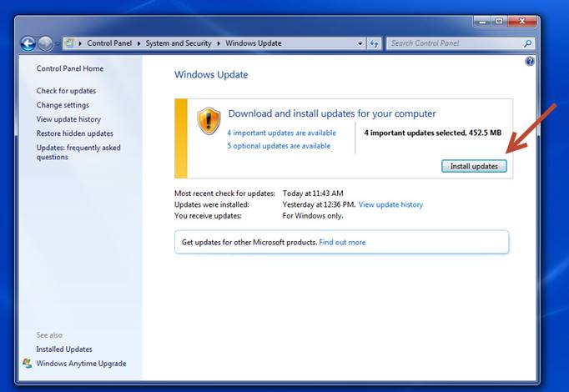Expand the arrow after System and Security
The image size is (569, 392).
click(220, 43)
